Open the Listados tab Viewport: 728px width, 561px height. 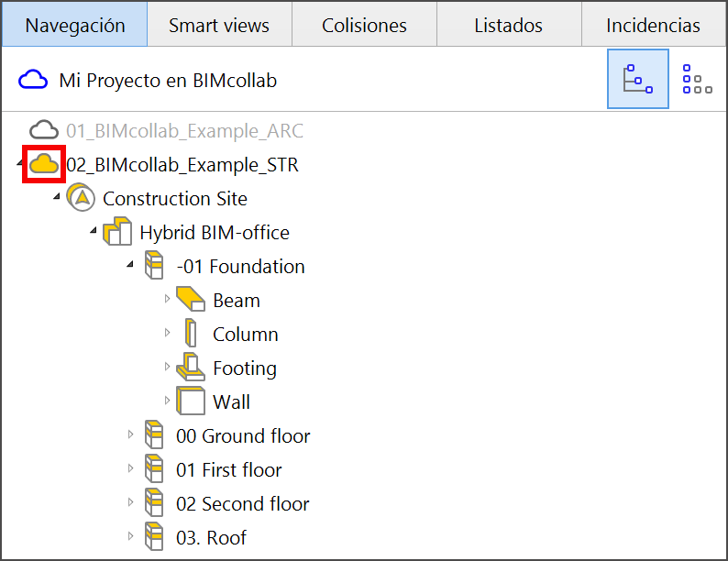click(x=508, y=25)
